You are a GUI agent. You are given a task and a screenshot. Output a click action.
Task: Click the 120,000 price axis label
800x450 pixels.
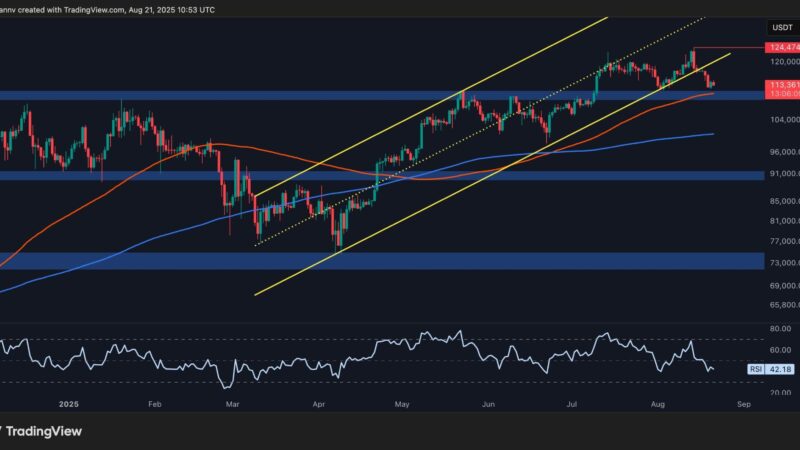tap(785, 62)
